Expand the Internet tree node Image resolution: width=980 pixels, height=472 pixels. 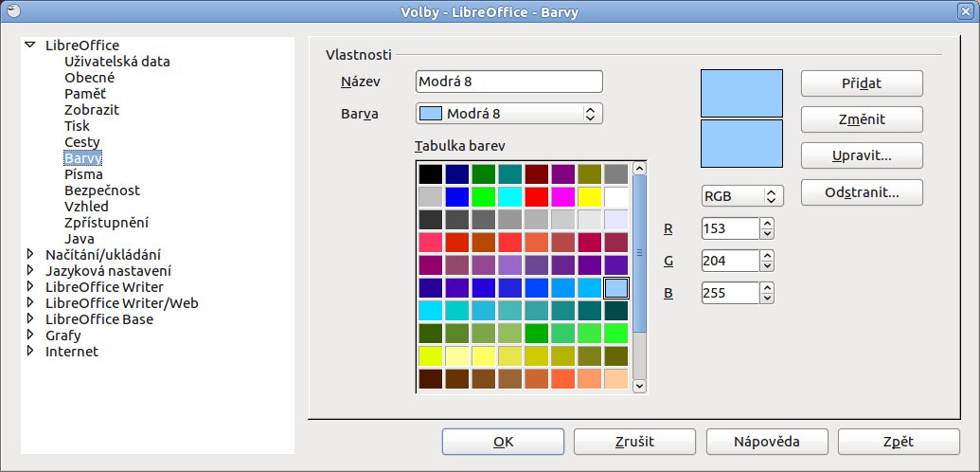click(x=29, y=352)
